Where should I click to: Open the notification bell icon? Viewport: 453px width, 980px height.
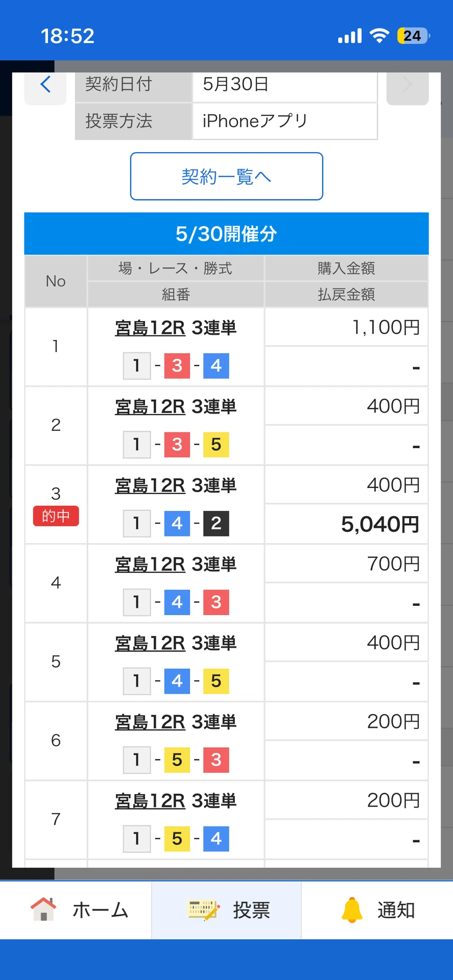tap(352, 910)
